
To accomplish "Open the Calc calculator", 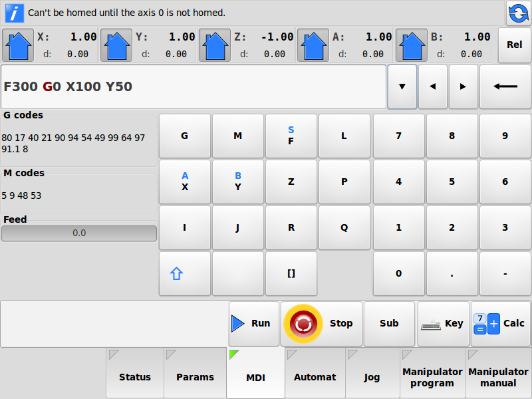I will pos(501,323).
